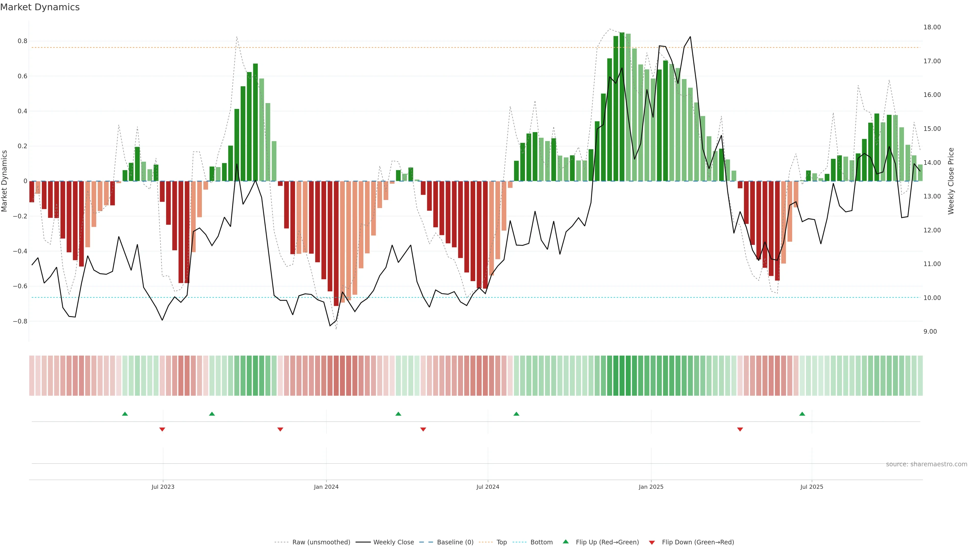Click the Jul 2024 x-axis label
The image size is (980, 551).
[488, 487]
